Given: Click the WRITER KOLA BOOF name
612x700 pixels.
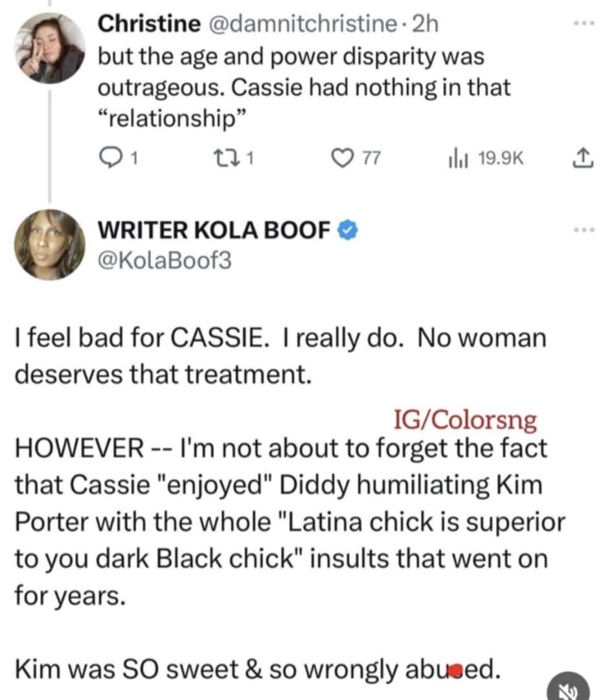Looking at the screenshot, I should tap(214, 229).
